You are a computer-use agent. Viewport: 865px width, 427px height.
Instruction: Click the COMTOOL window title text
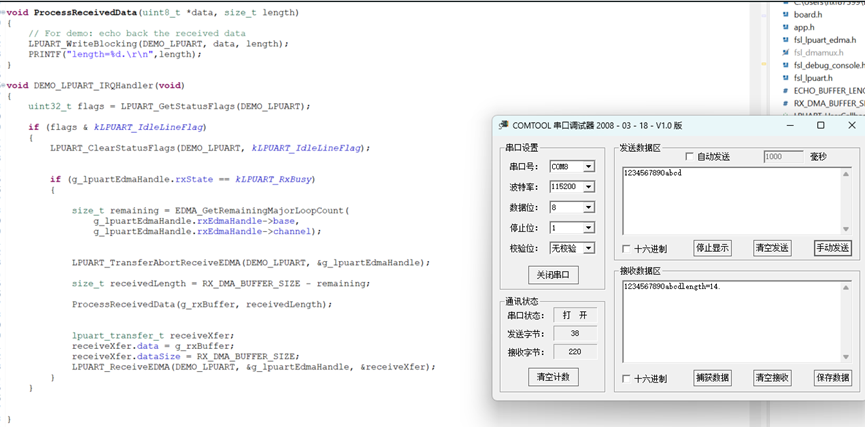pyautogui.click(x=597, y=125)
